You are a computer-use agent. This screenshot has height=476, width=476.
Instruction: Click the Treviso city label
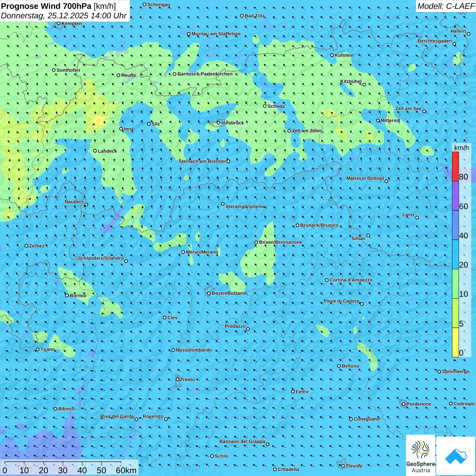354,466
